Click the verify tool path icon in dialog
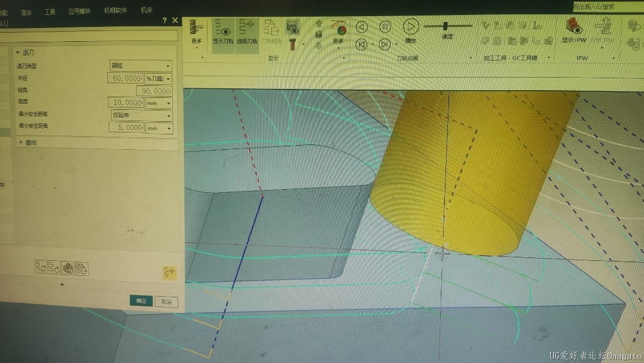 [x=68, y=269]
